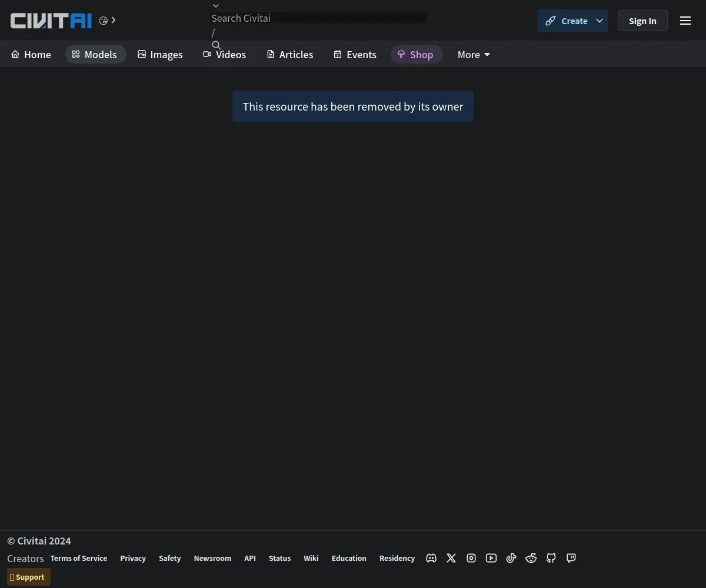Screen dimensions: 706x588
Task: Click the Creators footer link
Action: pos(25,559)
